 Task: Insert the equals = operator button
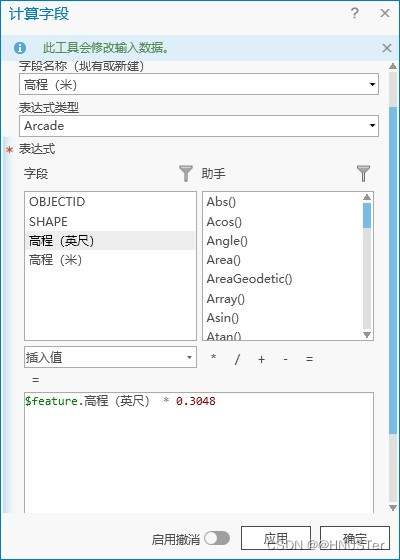point(309,359)
